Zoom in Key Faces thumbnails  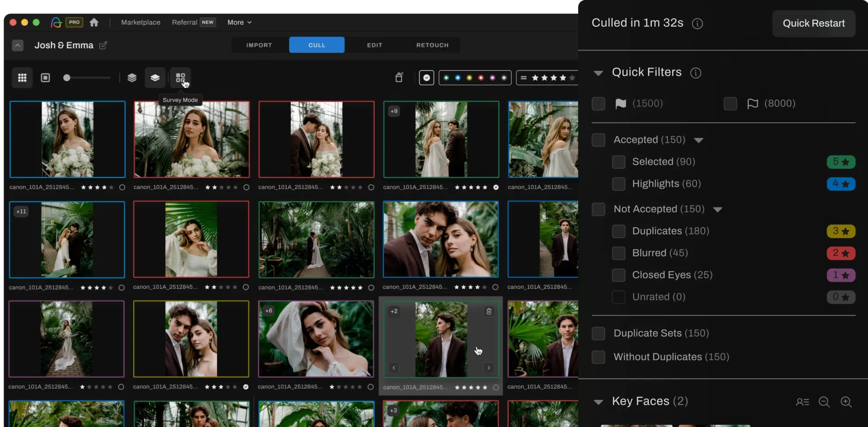pyautogui.click(x=846, y=402)
